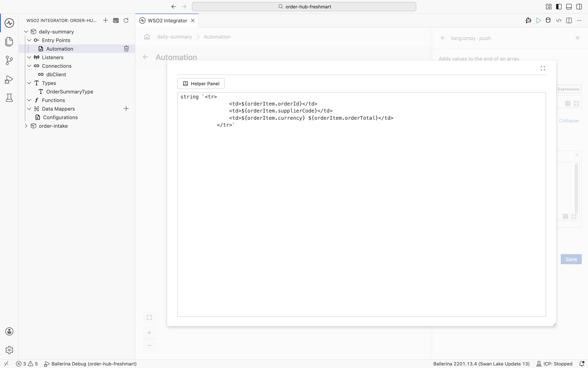588x368 pixels.
Task: Collapse the Listeners tree section
Action: 29,57
